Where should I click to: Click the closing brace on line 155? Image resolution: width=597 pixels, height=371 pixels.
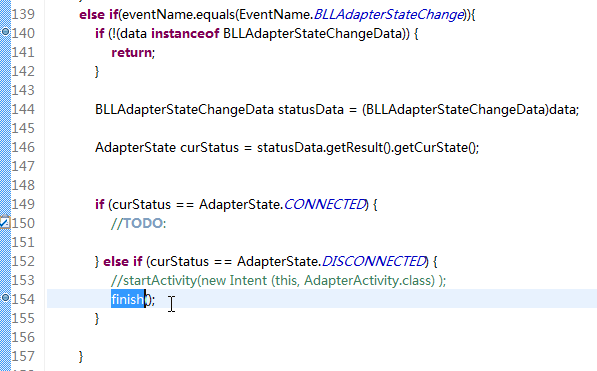point(97,318)
